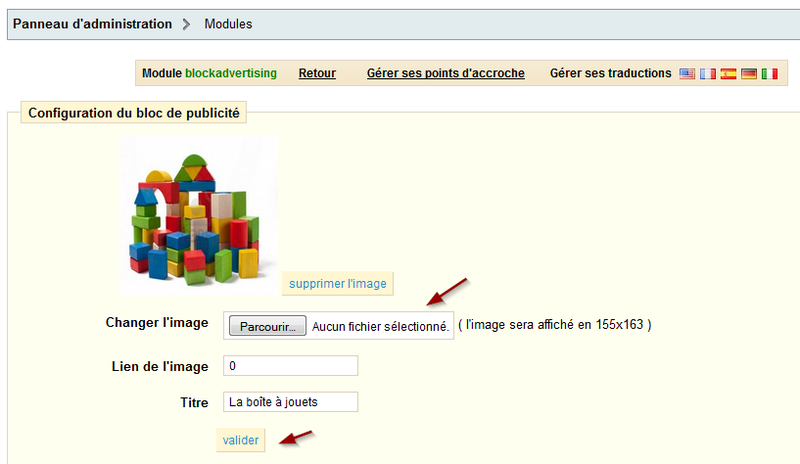Click the Retour link
The height and width of the screenshot is (464, 800).
click(317, 73)
